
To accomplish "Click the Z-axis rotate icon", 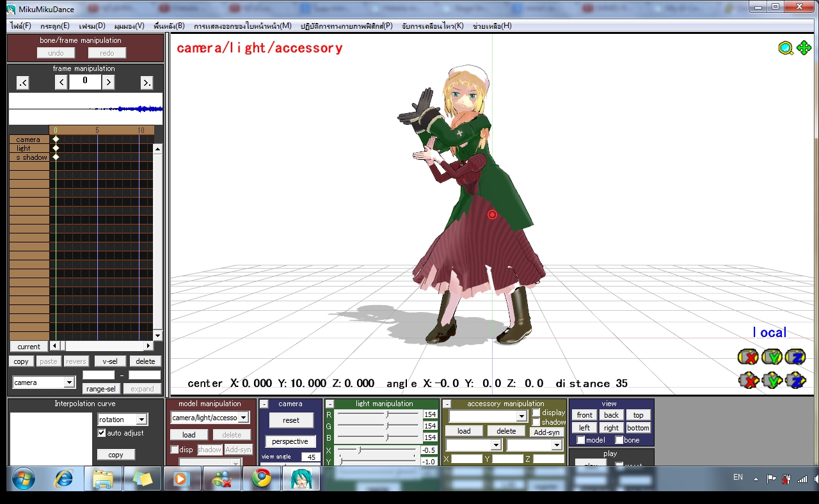I will click(x=795, y=357).
